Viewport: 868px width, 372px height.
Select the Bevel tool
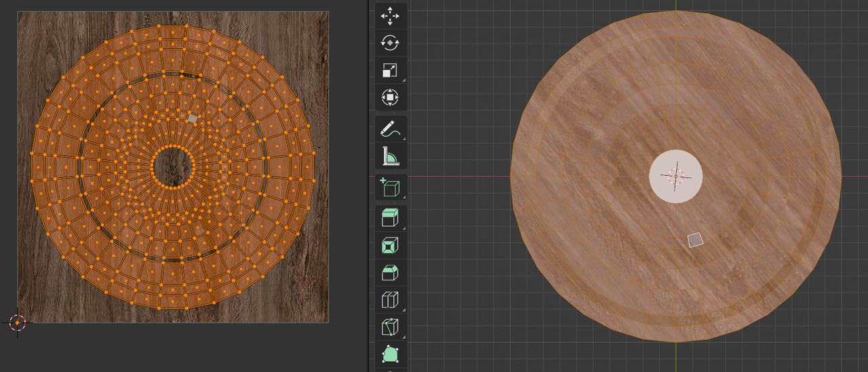391,272
